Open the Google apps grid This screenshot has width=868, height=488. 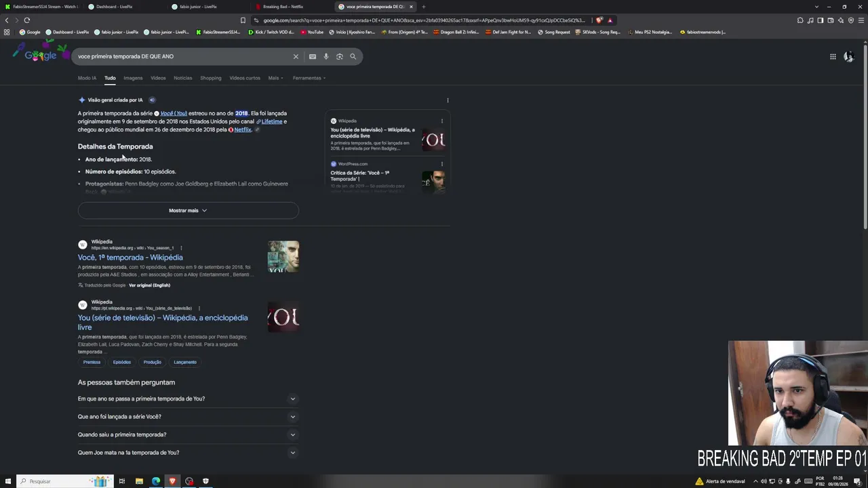pos(833,56)
